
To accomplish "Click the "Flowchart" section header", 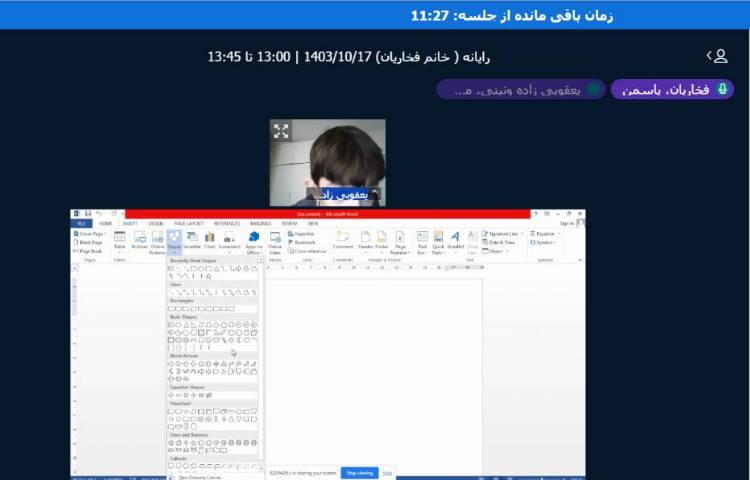I will 213,403.
